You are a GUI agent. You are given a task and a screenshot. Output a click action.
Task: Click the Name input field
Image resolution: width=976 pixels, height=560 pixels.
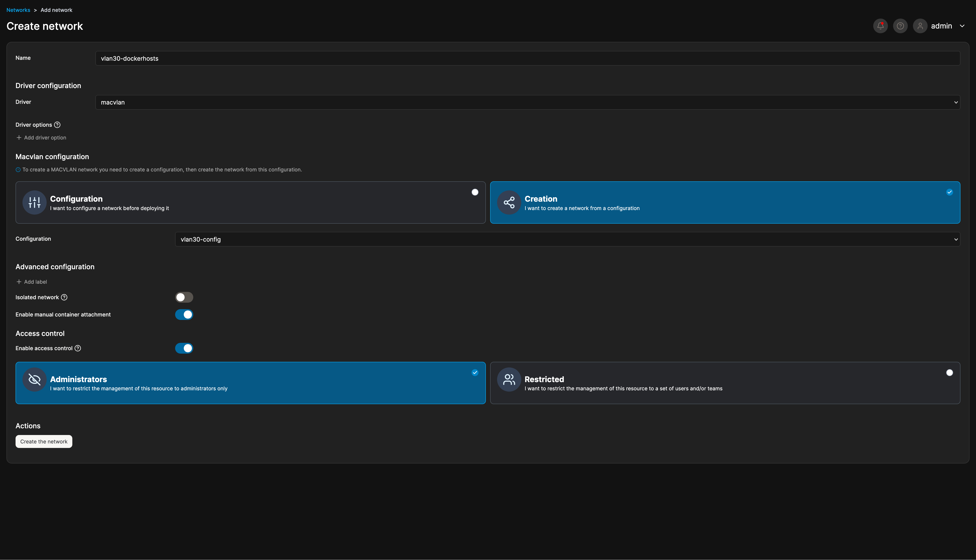pyautogui.click(x=528, y=59)
